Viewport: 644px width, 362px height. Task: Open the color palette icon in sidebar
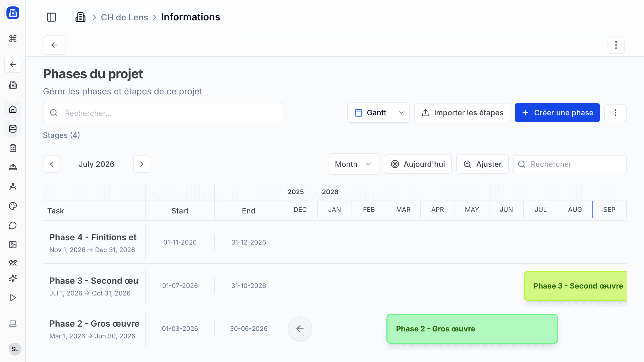(13, 206)
